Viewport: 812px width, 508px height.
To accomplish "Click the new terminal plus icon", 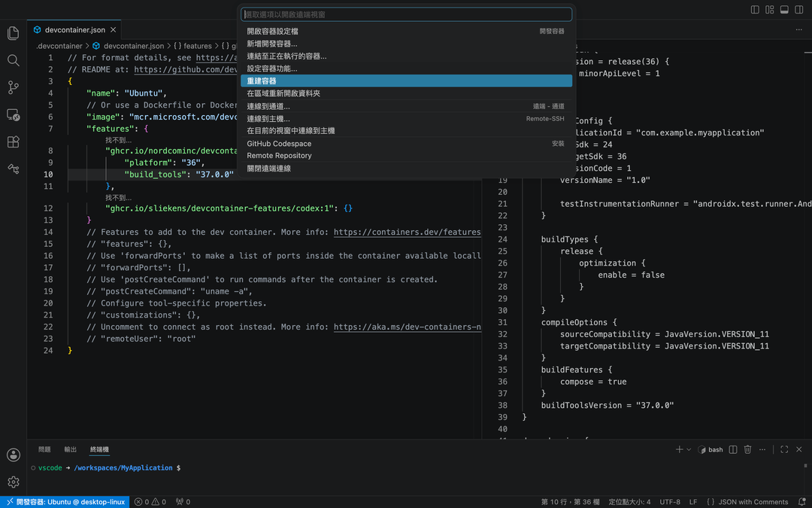I will (679, 449).
